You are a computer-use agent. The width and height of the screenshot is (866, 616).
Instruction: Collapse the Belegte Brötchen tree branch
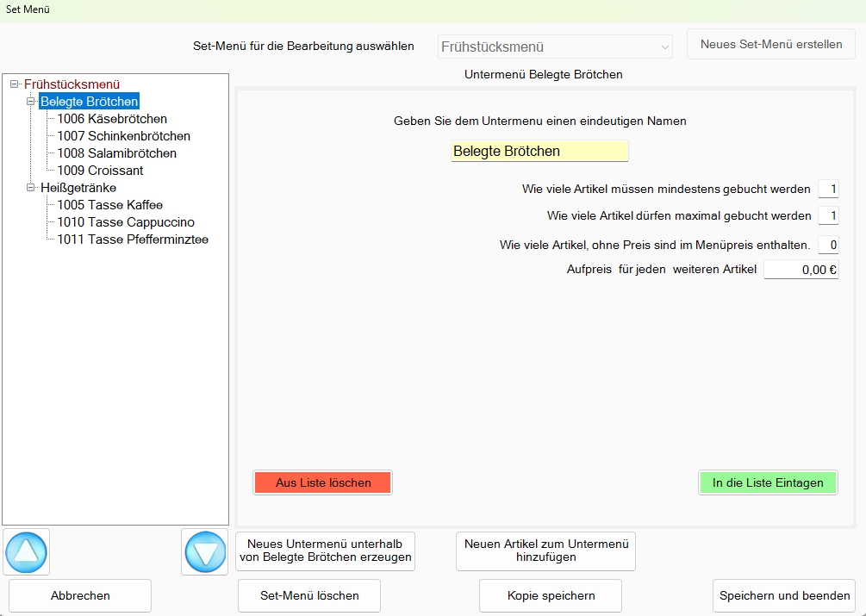click(x=31, y=102)
